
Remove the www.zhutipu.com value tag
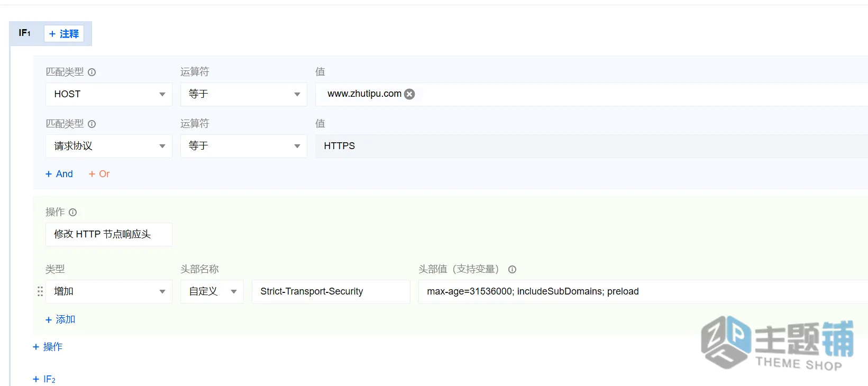[x=409, y=94]
